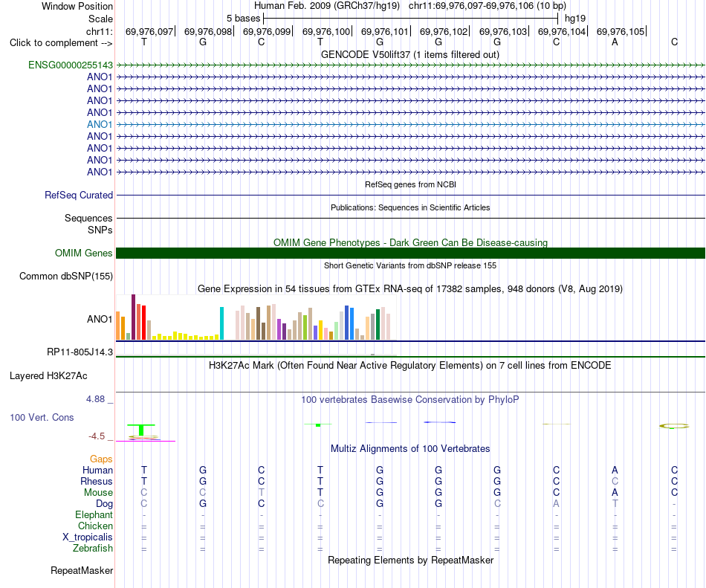Click the 'Human Feb. 2009 (GRCh37/hg19)' header text
The width and height of the screenshot is (706, 588).
[x=327, y=6]
